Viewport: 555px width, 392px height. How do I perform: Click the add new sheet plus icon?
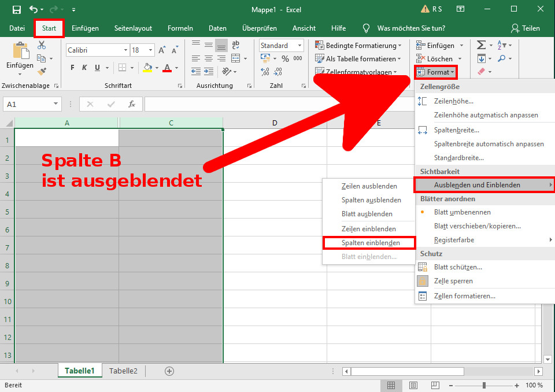169,371
